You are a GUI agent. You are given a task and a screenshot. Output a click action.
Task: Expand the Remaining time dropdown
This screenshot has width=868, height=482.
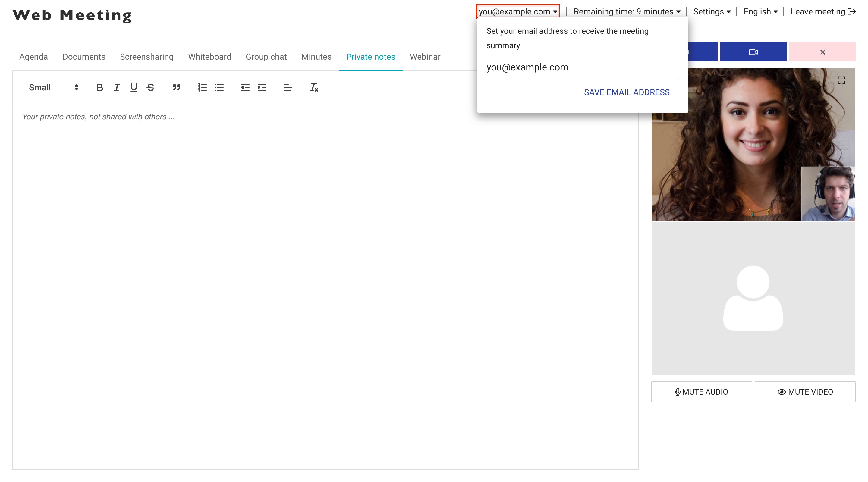[627, 12]
